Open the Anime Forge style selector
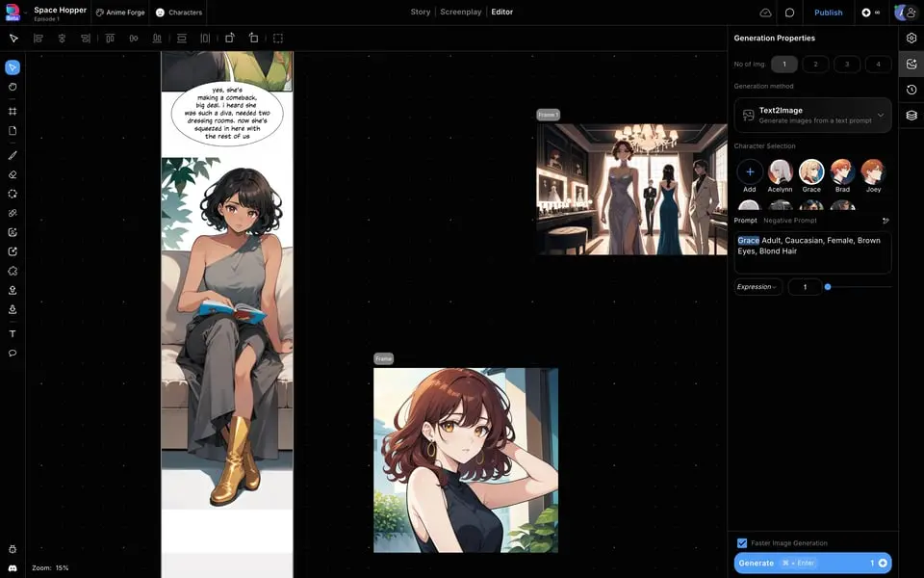Image resolution: width=924 pixels, height=578 pixels. [x=119, y=13]
